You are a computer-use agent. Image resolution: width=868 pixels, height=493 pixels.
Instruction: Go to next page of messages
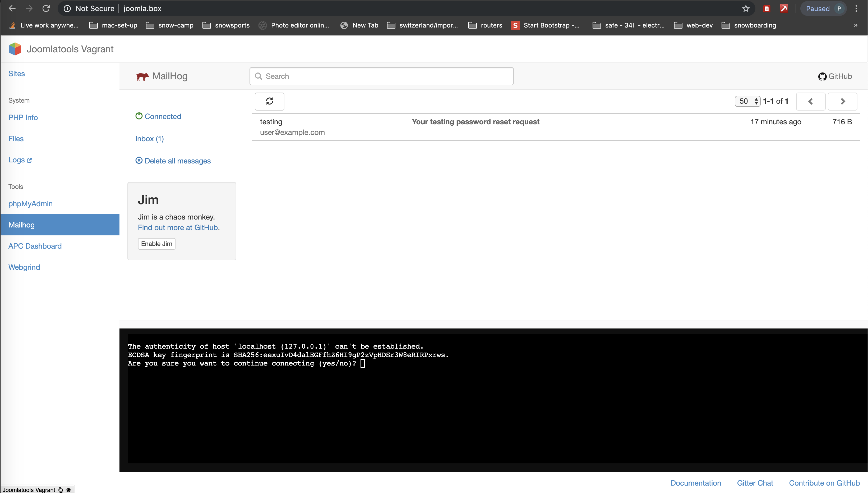point(842,101)
